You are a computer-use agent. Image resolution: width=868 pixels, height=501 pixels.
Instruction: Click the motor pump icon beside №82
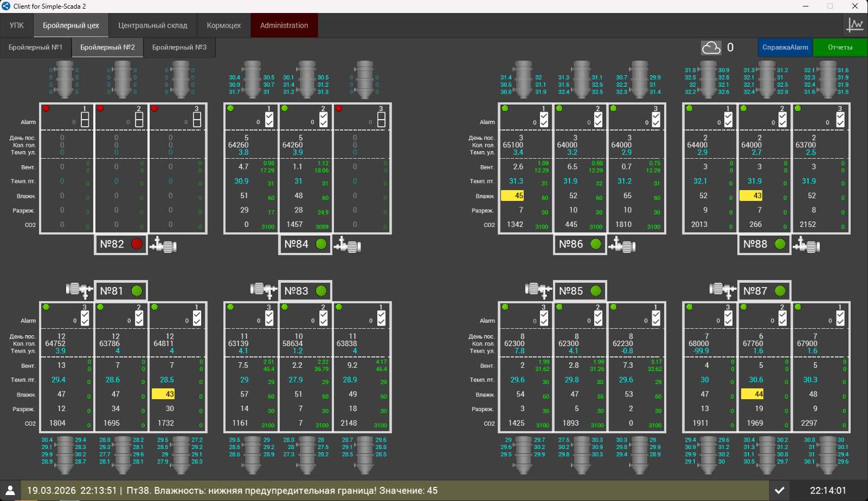(163, 245)
